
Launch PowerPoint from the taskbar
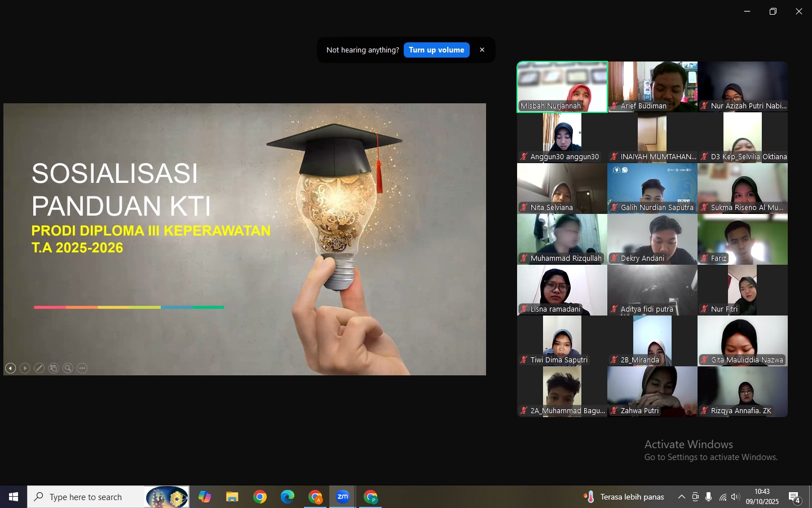370,497
